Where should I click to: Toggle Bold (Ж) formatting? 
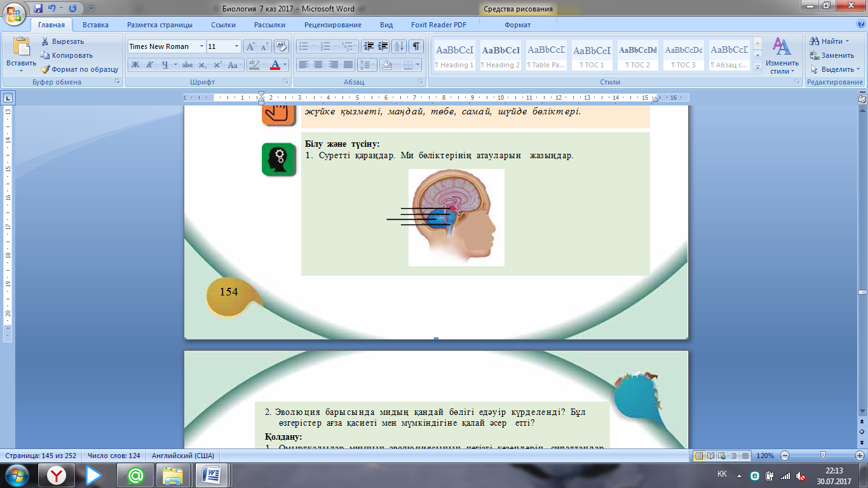(x=135, y=65)
